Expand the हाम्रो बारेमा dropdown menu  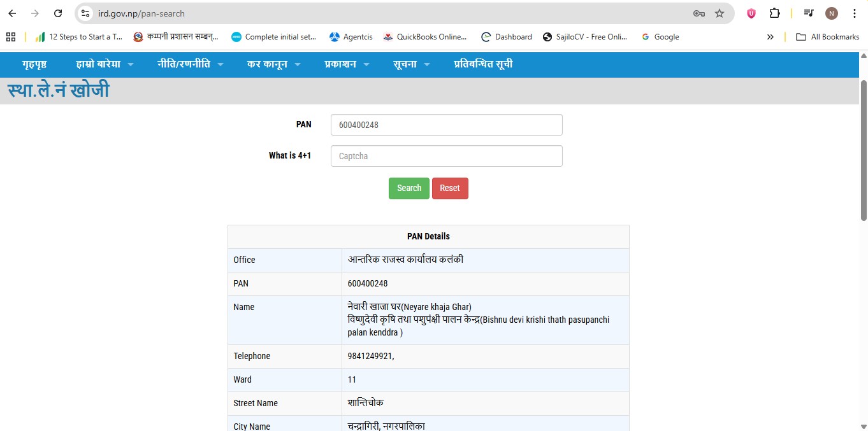(x=105, y=64)
